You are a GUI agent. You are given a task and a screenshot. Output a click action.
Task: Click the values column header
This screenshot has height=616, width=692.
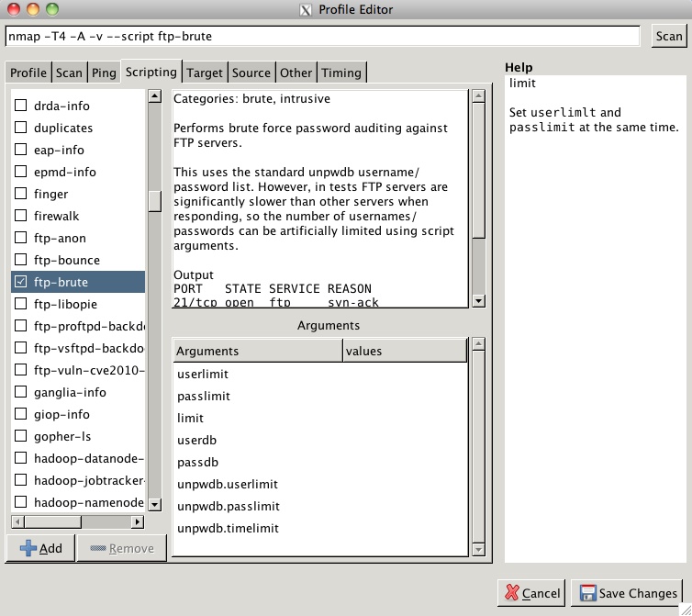click(404, 351)
